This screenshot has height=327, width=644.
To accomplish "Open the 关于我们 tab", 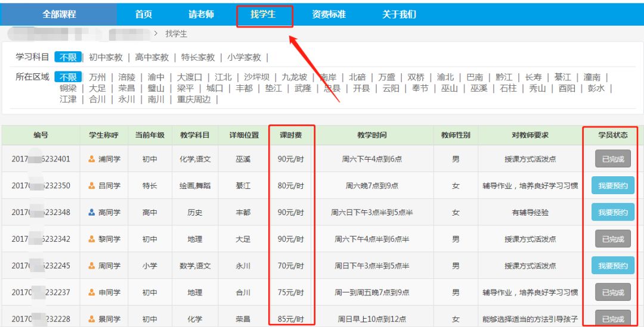I will (399, 14).
